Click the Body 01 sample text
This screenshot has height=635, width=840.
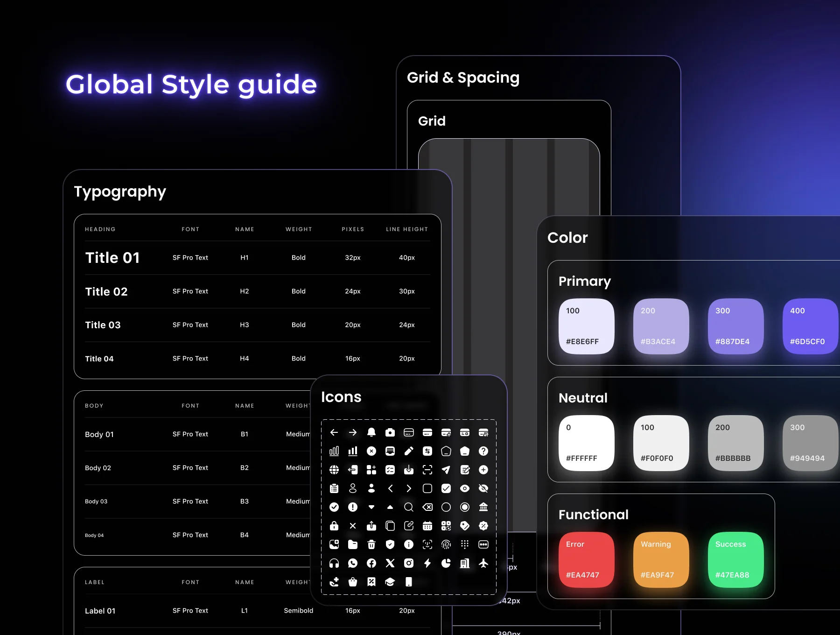pos(99,434)
